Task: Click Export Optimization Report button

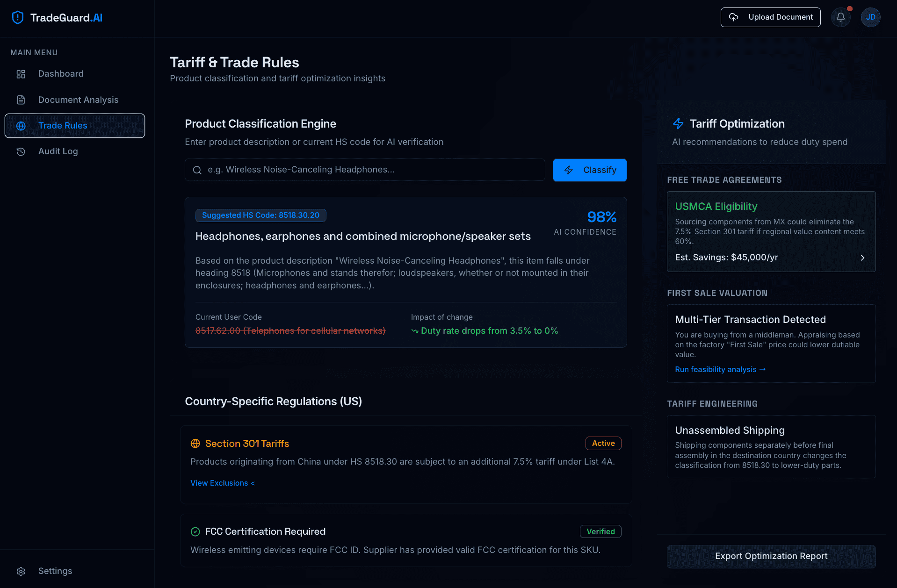Action: click(771, 556)
